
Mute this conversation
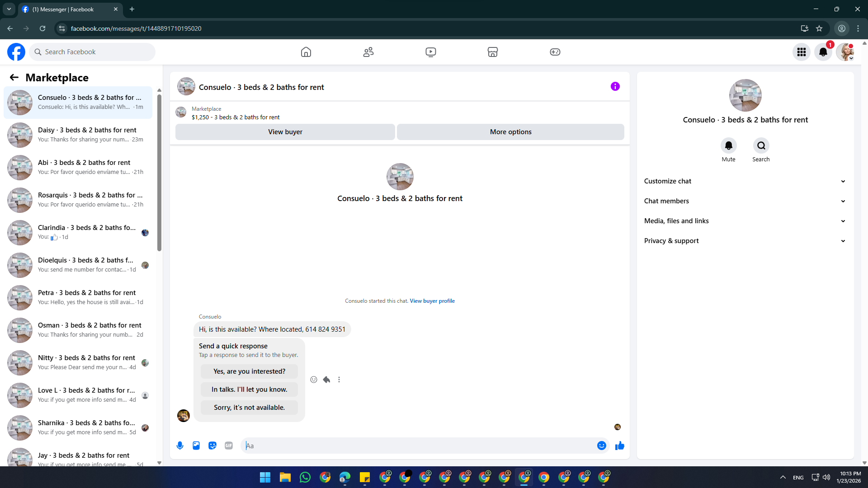click(x=728, y=146)
